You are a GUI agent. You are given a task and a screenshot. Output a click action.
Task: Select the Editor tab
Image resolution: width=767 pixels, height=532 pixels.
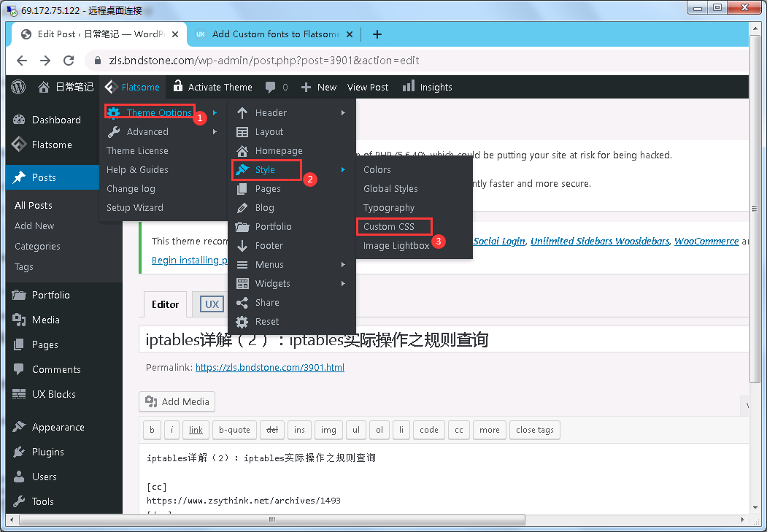tap(166, 304)
